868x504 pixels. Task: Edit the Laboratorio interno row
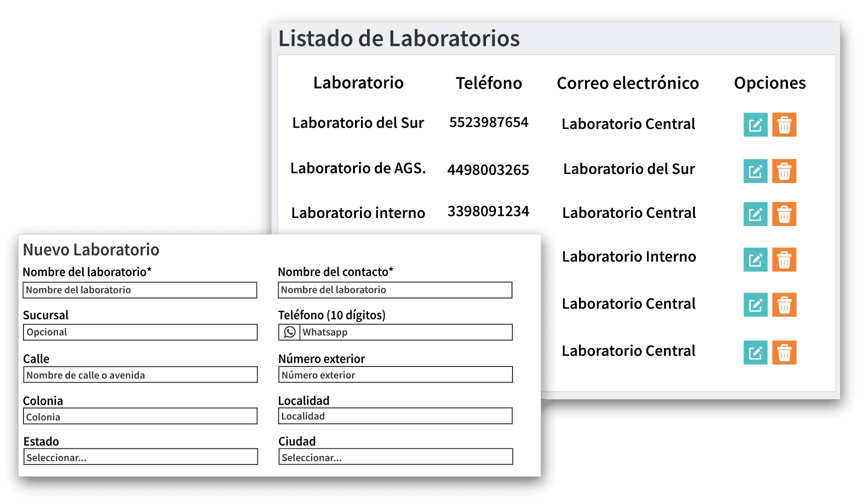pos(755,214)
